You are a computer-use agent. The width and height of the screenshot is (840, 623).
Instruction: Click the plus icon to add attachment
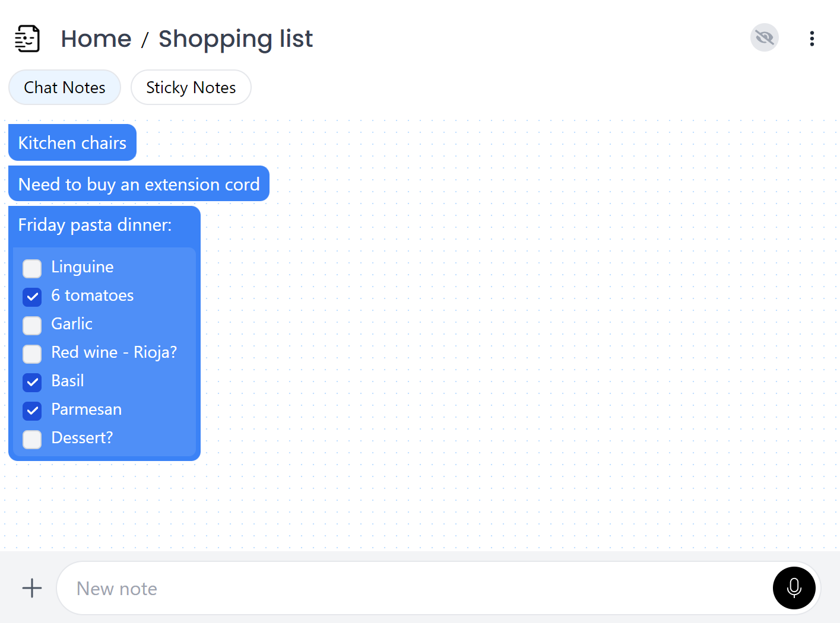pos(32,588)
